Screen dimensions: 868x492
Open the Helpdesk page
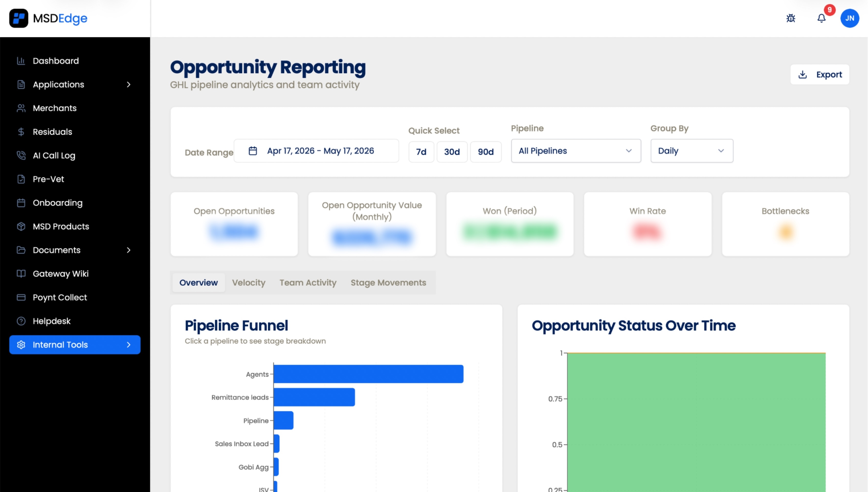75,321
